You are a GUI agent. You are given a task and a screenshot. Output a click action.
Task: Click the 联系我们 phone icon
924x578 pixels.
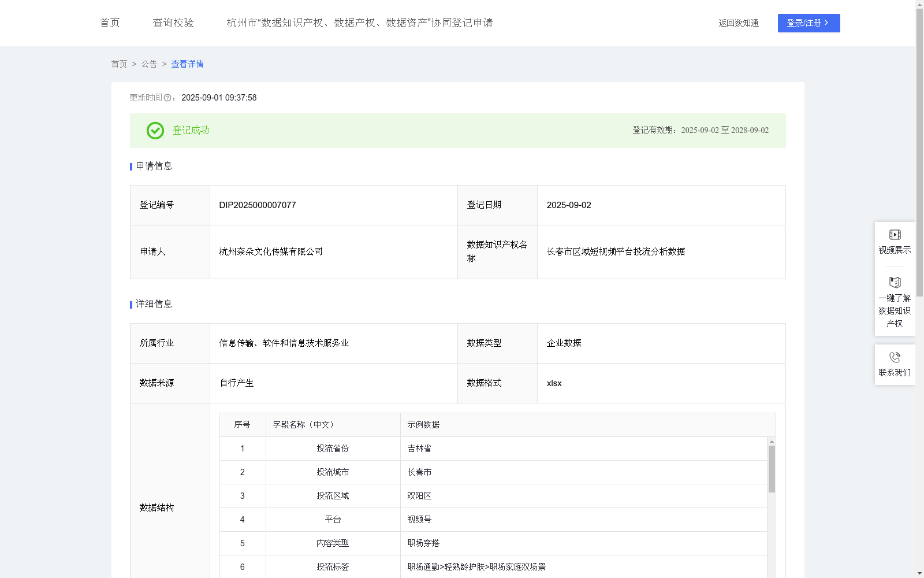pos(895,357)
